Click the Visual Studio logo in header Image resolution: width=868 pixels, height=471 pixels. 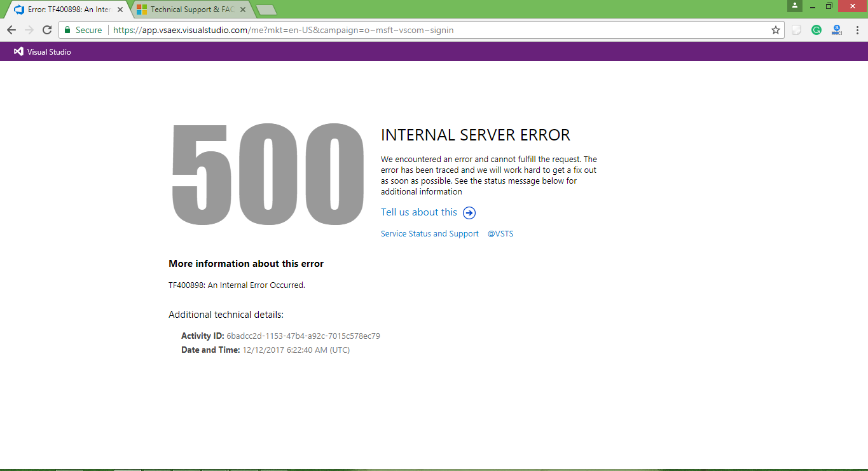(43, 51)
